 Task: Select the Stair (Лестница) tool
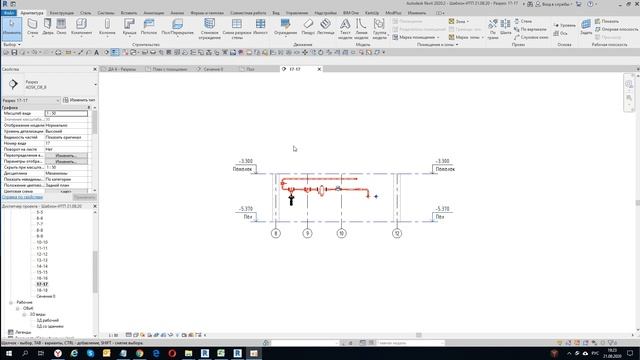(326, 27)
